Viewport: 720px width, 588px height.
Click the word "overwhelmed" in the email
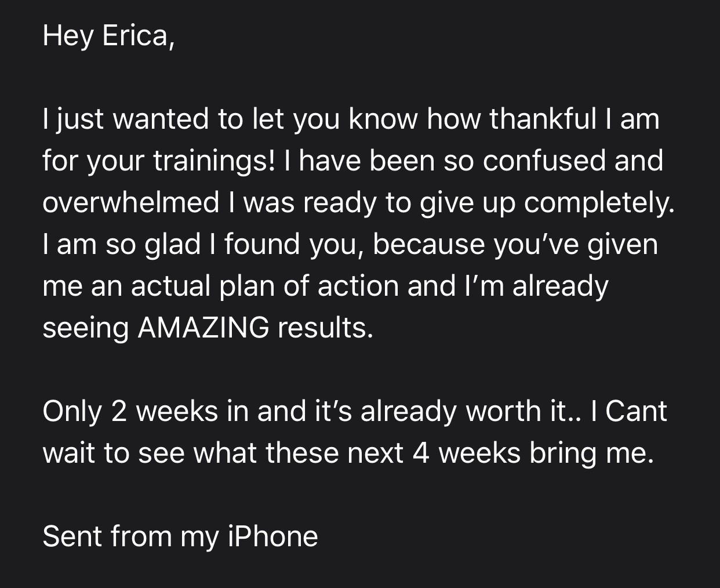(130, 202)
